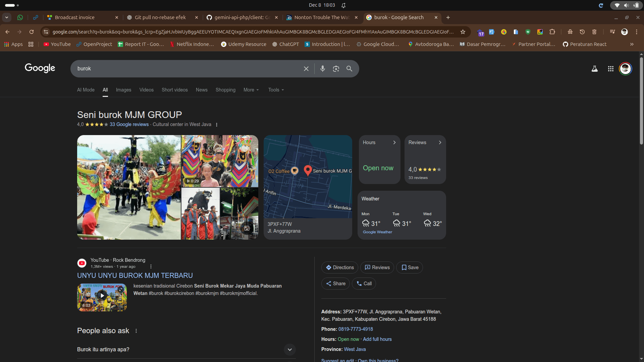The height and width of the screenshot is (362, 644).
Task: Open 33 Google reviews link
Action: tap(129, 124)
